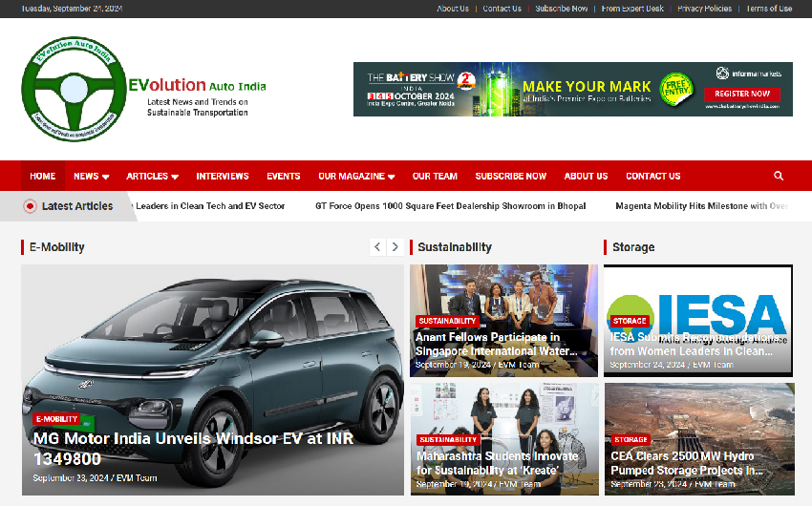Open the search magnifier icon in navbar
The image size is (812, 506).
(x=778, y=176)
